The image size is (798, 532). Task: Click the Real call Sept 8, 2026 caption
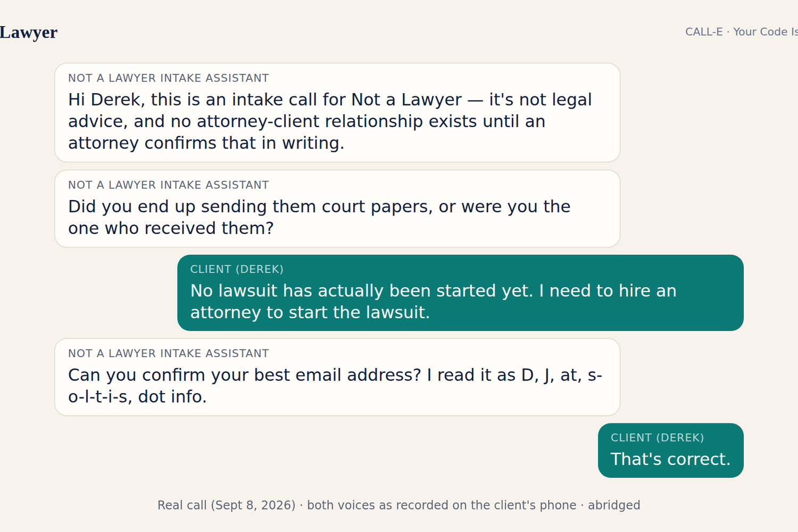point(399,505)
